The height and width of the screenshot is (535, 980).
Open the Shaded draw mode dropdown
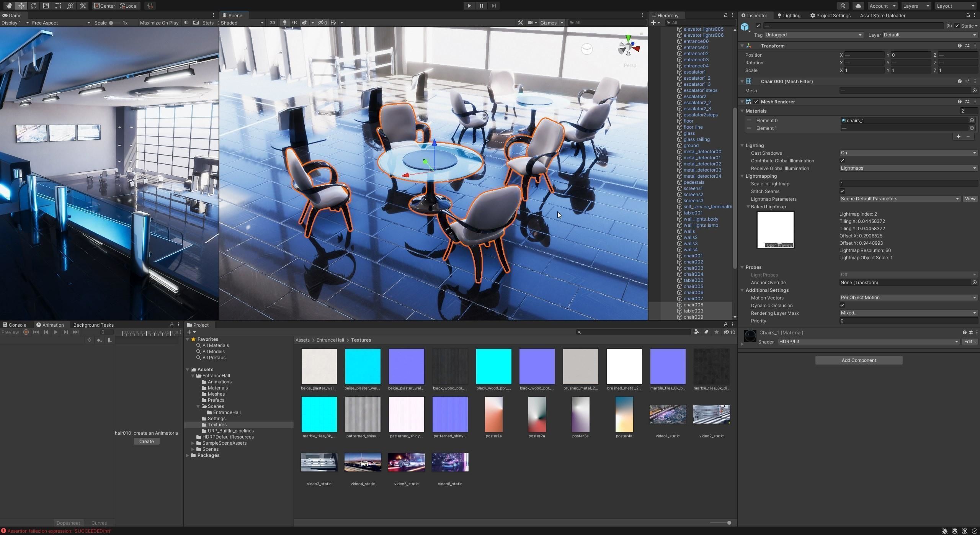241,23
